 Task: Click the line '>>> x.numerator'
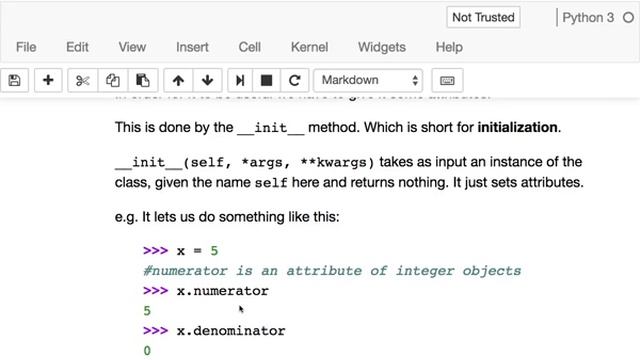206,291
